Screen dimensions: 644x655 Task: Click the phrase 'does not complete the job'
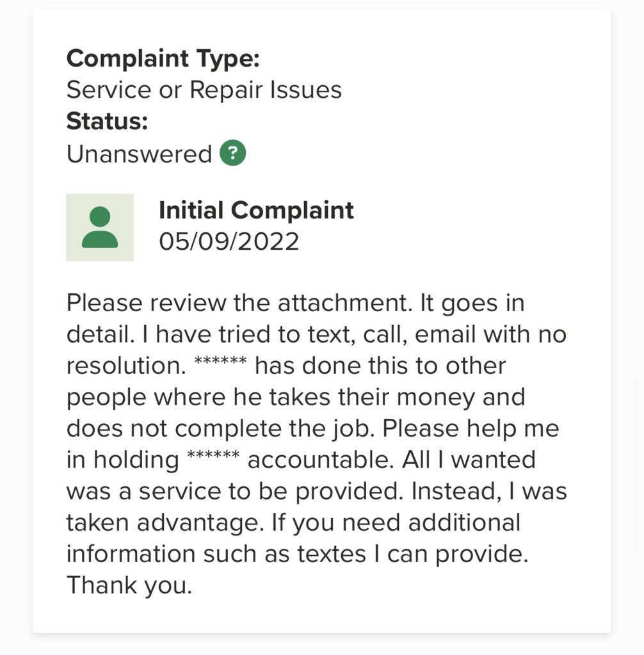[x=220, y=428]
